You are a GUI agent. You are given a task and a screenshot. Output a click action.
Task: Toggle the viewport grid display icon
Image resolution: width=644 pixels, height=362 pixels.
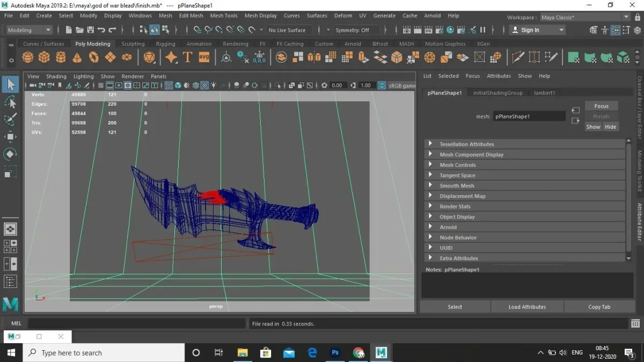pyautogui.click(x=100, y=85)
